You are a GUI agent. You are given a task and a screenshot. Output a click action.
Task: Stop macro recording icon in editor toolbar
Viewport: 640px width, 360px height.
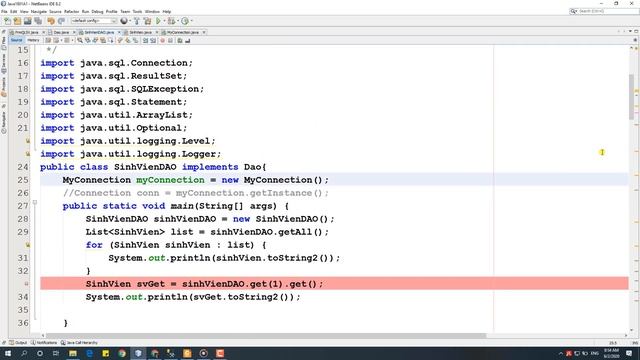pos(170,40)
